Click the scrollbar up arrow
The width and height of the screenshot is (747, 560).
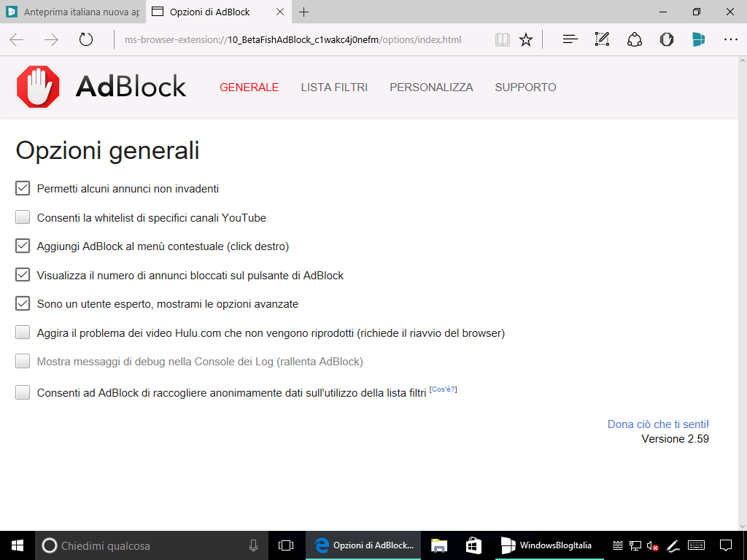[742, 61]
